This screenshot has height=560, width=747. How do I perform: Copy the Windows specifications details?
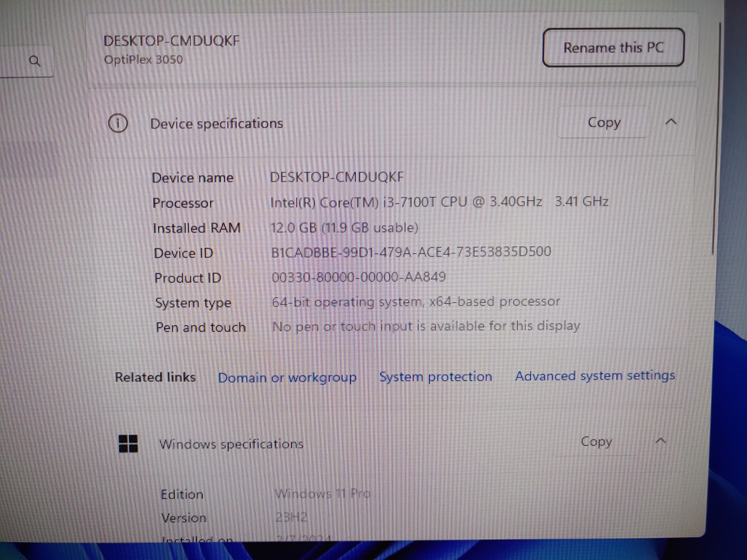(x=596, y=441)
